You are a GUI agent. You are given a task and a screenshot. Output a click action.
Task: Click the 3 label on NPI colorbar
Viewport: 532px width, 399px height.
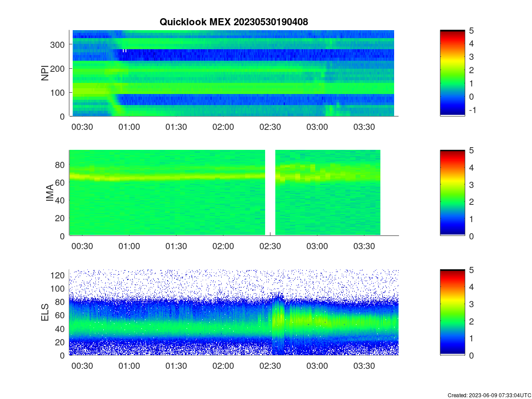coord(471,57)
